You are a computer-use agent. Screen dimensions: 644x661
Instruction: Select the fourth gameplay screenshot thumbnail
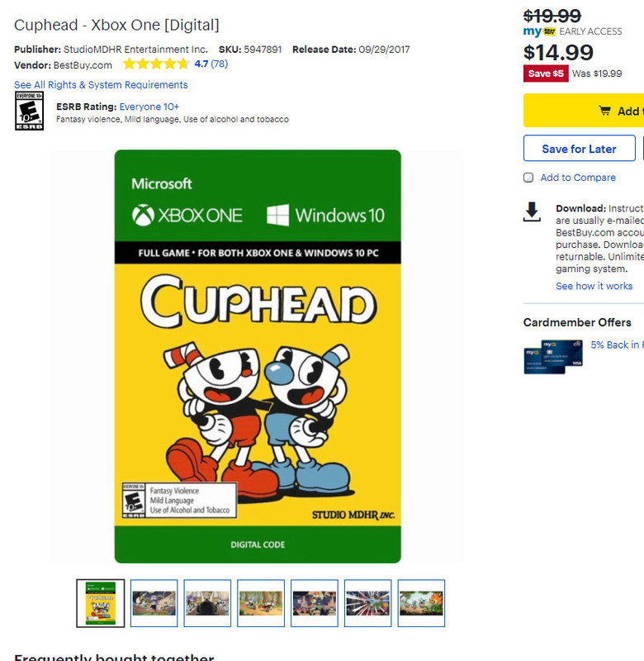click(315, 603)
